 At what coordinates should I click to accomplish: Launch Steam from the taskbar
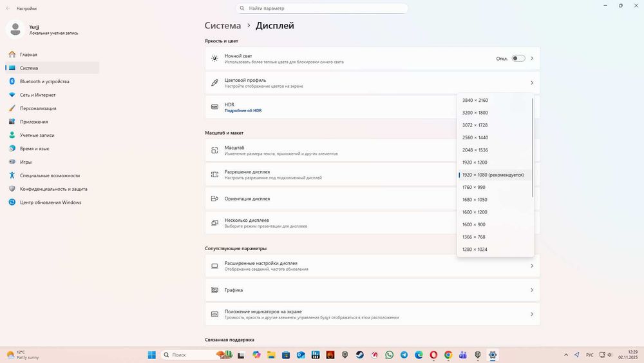(x=360, y=355)
